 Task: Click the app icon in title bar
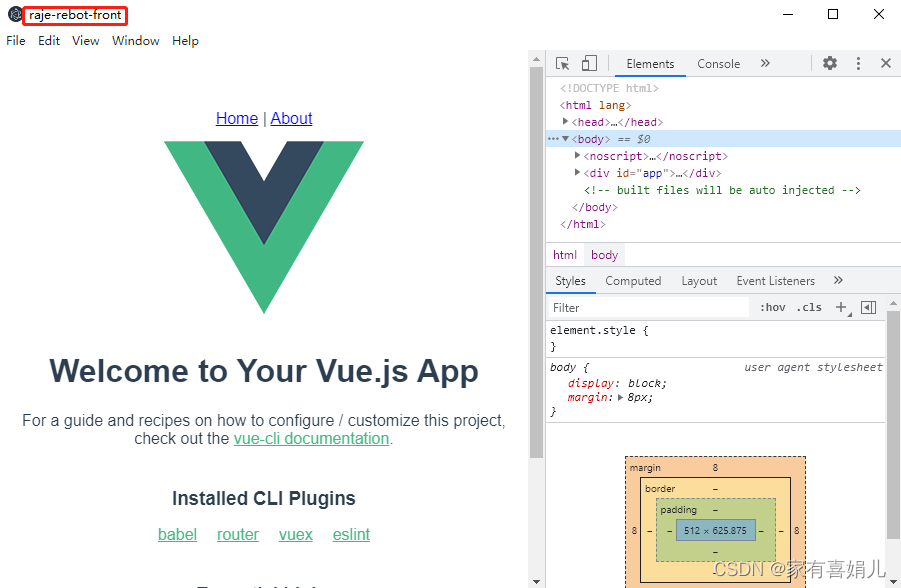click(15, 15)
